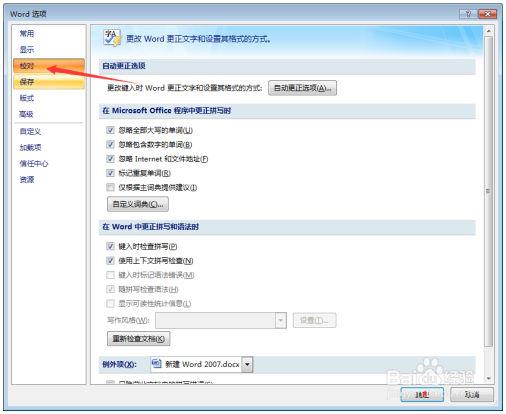The width and height of the screenshot is (506, 414).
Task: Switch to the 保存 category
Action: pyautogui.click(x=49, y=82)
